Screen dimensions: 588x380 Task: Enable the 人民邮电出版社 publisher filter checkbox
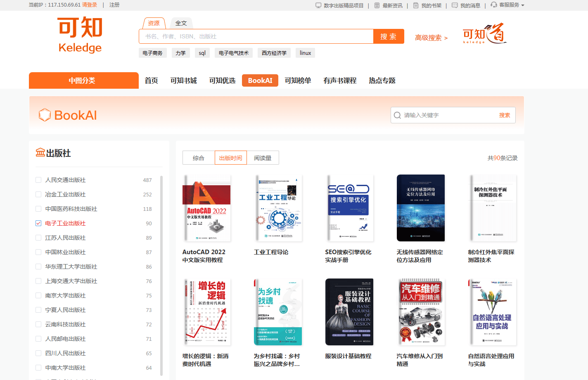38,339
